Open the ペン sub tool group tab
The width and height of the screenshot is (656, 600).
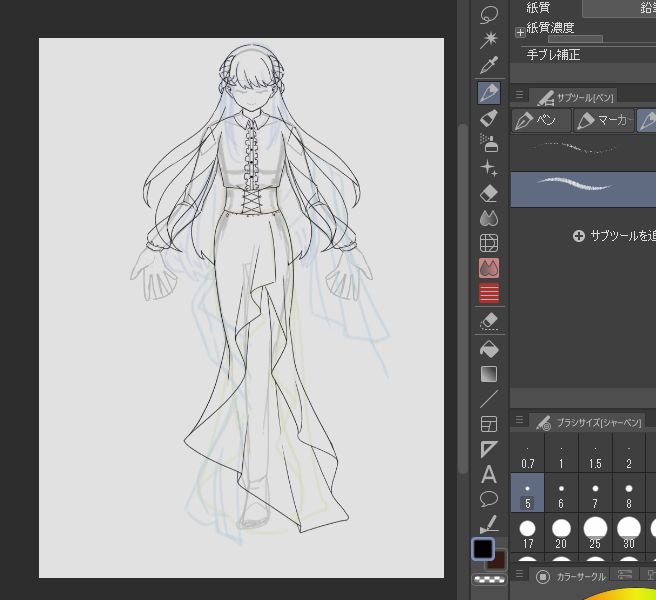(541, 121)
